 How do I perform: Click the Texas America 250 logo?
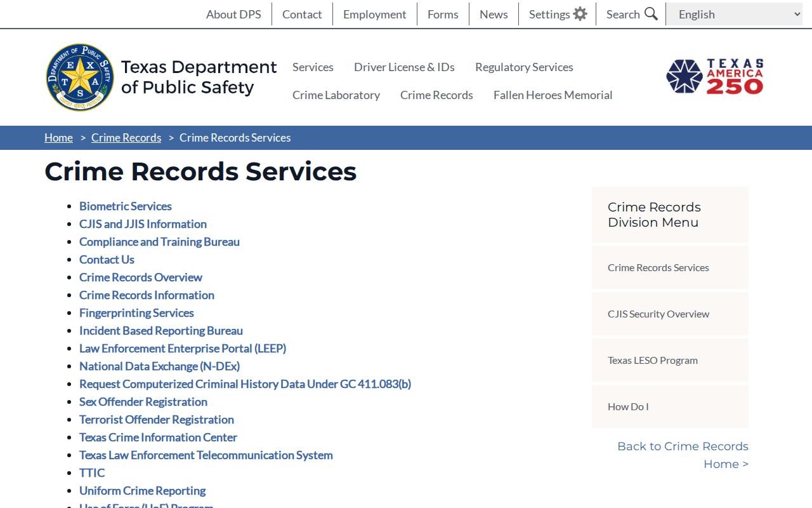(x=715, y=77)
